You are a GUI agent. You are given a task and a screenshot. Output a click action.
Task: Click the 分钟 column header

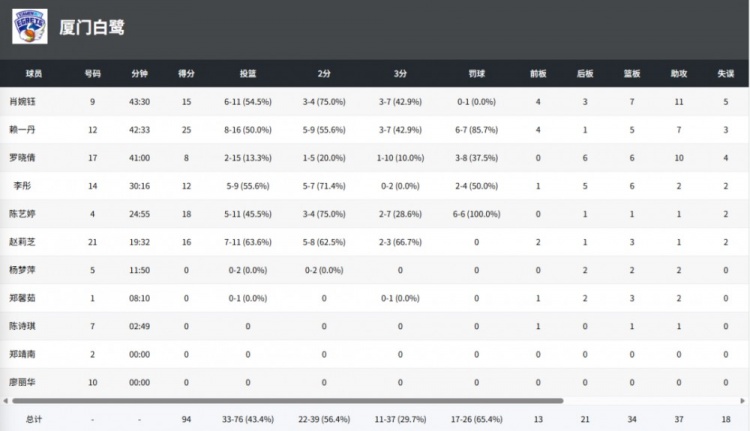click(x=139, y=74)
